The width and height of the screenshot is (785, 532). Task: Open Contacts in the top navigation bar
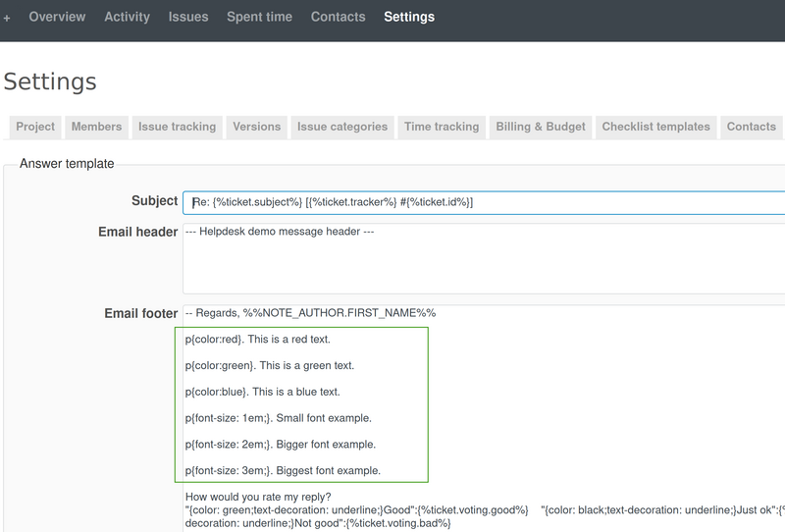338,17
